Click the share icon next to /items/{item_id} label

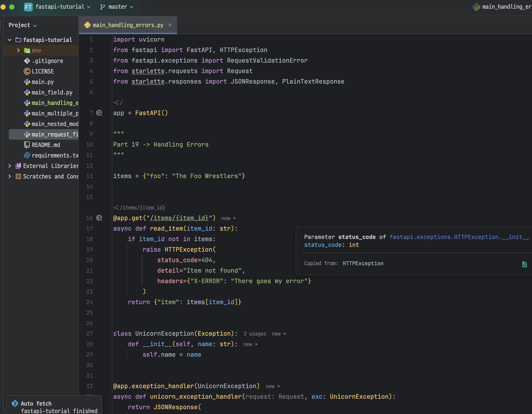point(116,207)
